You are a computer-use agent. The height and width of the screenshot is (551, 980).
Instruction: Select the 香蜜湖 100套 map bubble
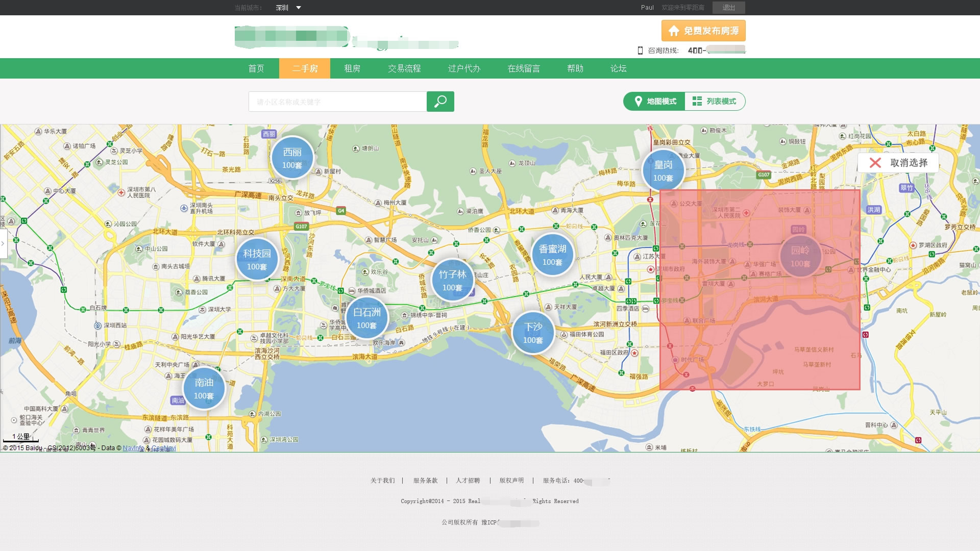pyautogui.click(x=552, y=255)
